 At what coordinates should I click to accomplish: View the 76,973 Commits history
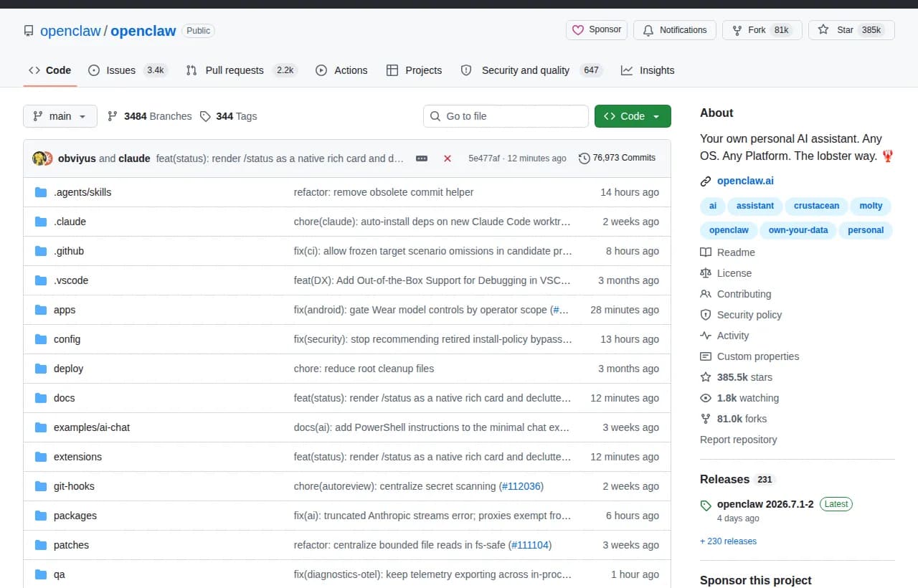[x=617, y=158]
